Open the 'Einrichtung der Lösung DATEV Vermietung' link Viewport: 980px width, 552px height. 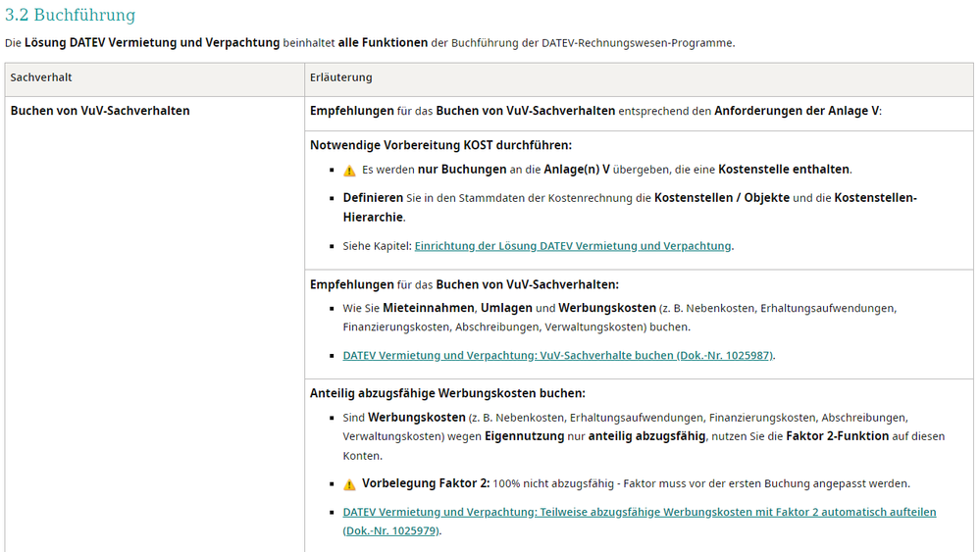[573, 246]
